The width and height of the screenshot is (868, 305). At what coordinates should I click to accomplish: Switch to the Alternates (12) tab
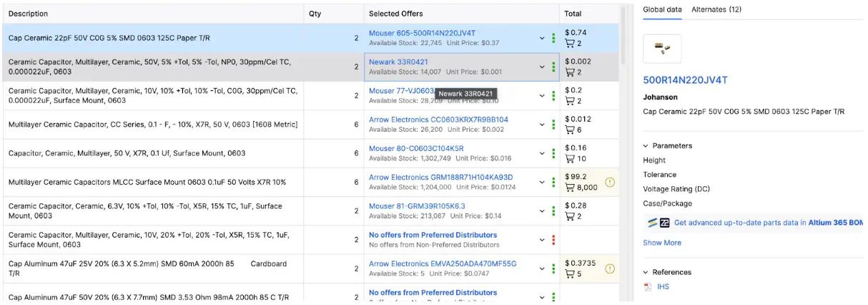(x=716, y=9)
